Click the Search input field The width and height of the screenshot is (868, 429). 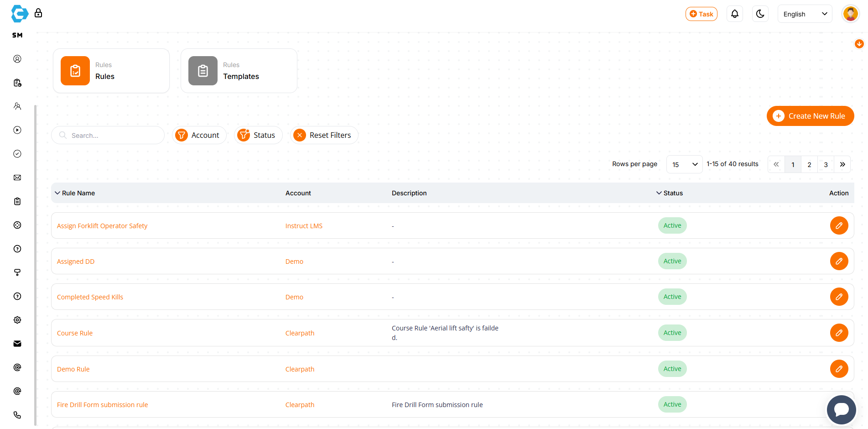point(112,136)
